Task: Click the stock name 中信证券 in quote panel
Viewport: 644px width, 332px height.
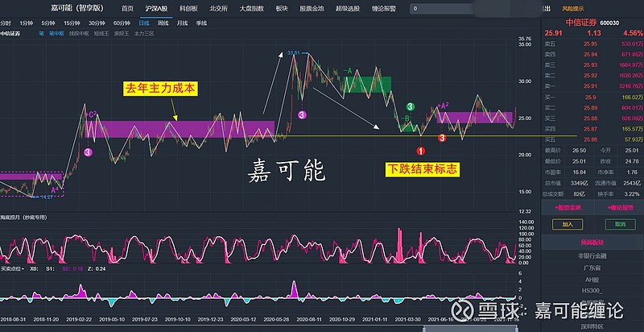Action: pos(581,23)
